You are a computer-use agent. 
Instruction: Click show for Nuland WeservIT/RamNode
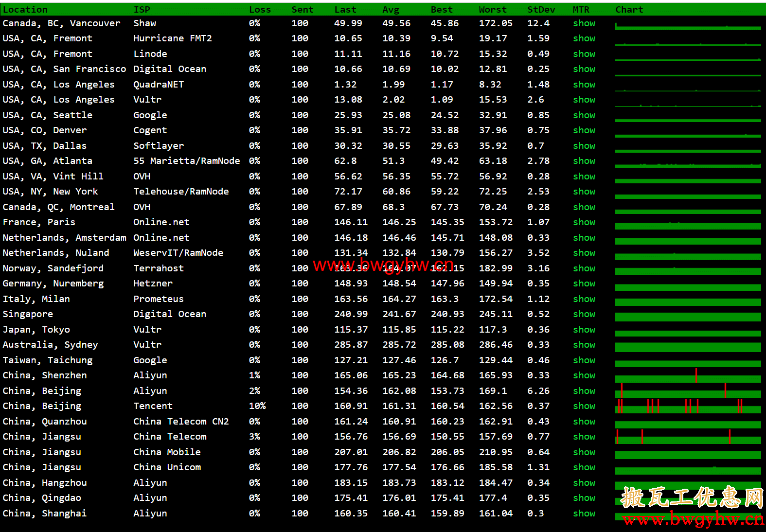[584, 253]
